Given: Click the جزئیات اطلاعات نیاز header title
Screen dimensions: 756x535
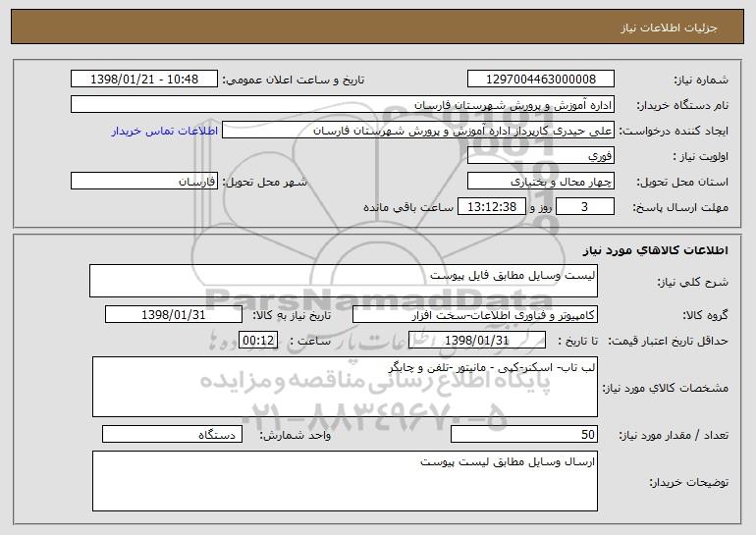Looking at the screenshot, I should click(669, 27).
